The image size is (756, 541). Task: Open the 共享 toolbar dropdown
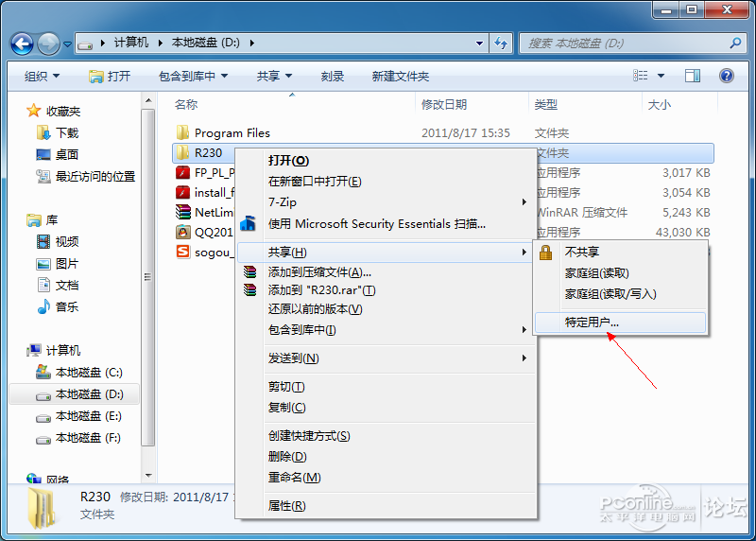point(274,77)
